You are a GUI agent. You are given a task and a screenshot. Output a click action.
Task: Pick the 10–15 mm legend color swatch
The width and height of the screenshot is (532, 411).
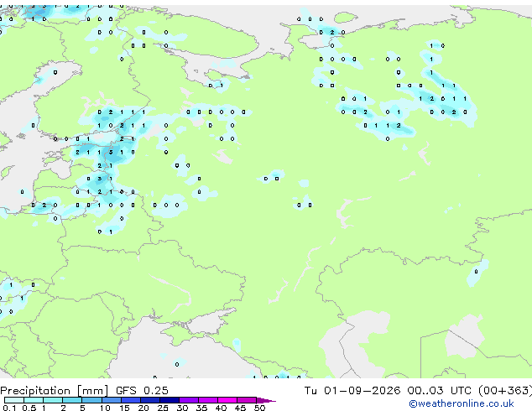pyautogui.click(x=111, y=400)
